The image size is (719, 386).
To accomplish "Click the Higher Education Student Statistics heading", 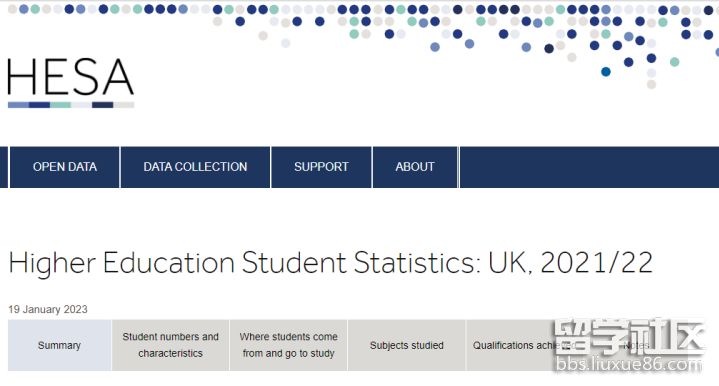I will pos(331,263).
